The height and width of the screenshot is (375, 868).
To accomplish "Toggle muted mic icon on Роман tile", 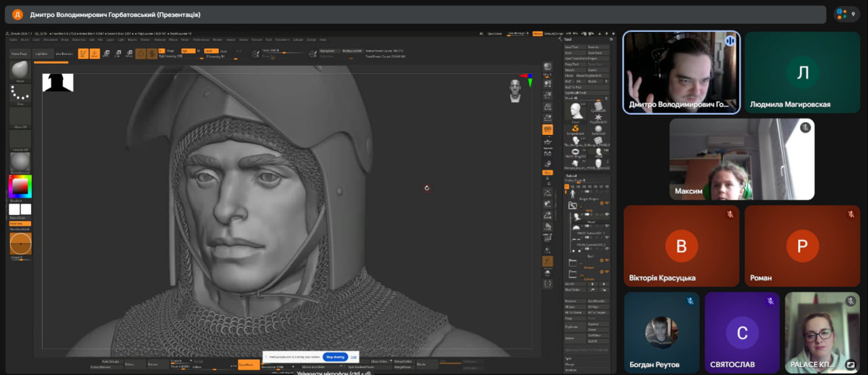I will click(x=850, y=214).
